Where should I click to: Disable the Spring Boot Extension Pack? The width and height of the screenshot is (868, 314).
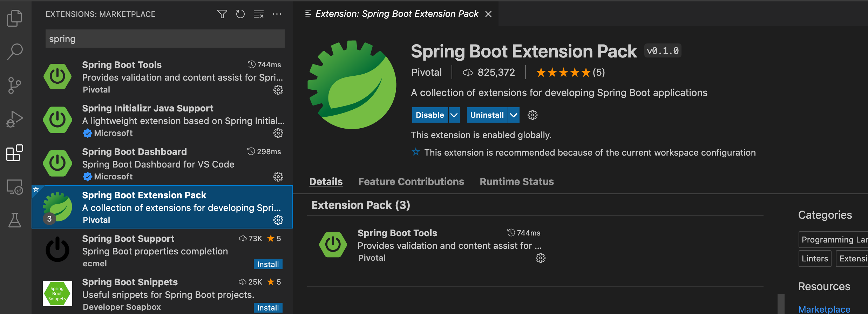tap(430, 115)
